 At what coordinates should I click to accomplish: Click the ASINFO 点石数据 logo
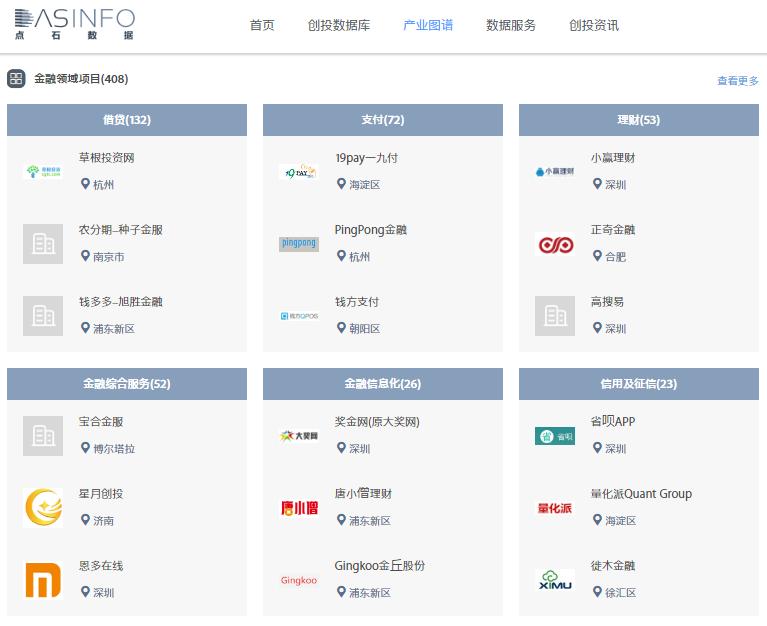[74, 24]
